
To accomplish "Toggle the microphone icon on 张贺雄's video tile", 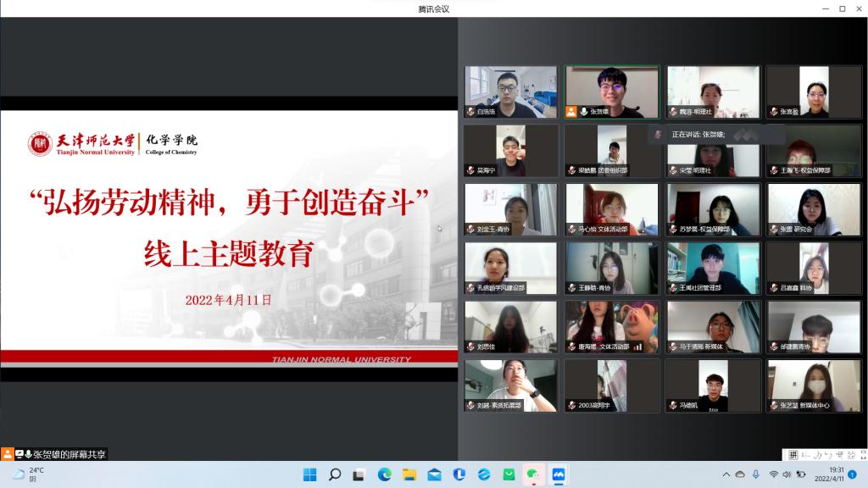I will [x=583, y=112].
